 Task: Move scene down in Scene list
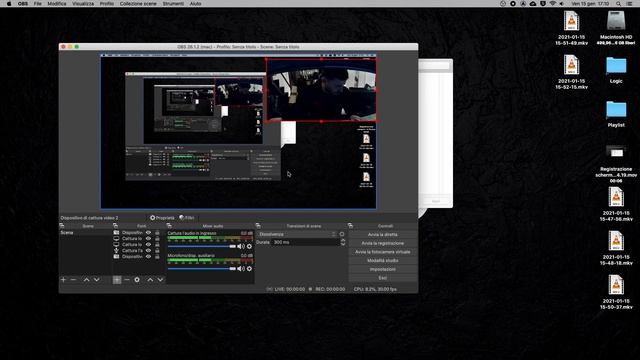97,280
